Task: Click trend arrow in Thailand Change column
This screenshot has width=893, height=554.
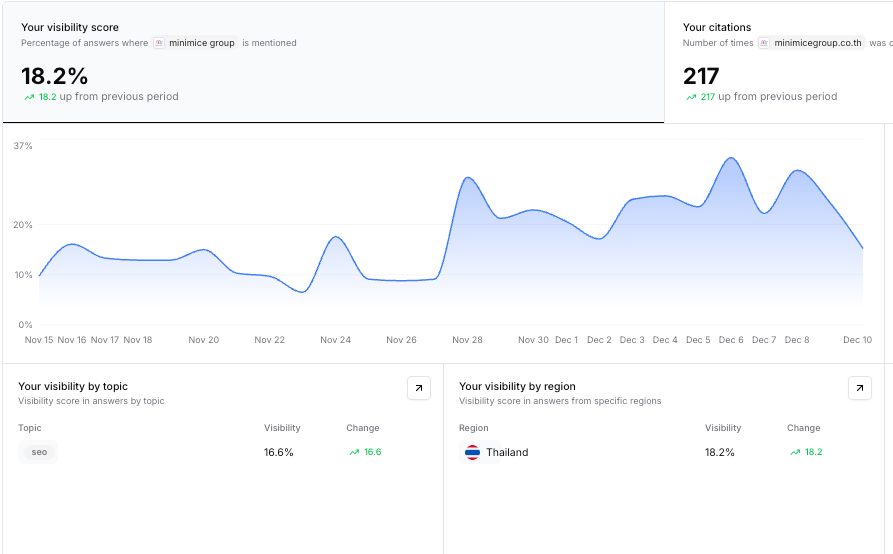Action: point(795,452)
